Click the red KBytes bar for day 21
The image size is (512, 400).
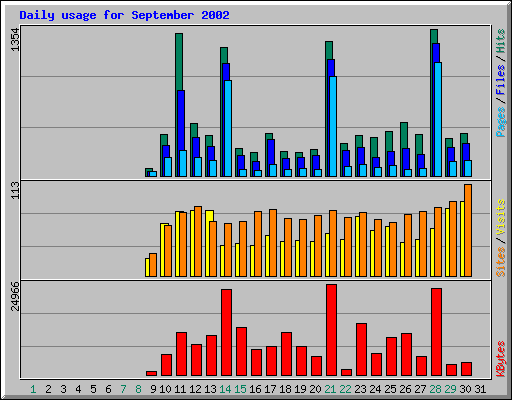point(332,330)
